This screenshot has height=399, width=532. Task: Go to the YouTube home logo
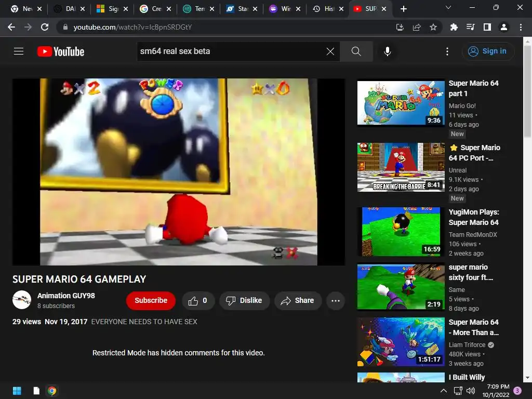coord(61,51)
